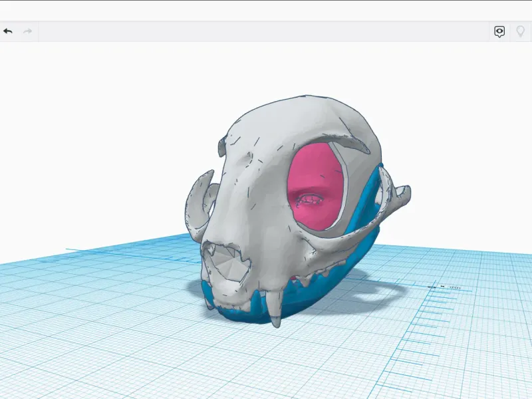Image resolution: width=532 pixels, height=399 pixels.
Task: Click the greyed-out redo arrow icon
Action: click(27, 31)
